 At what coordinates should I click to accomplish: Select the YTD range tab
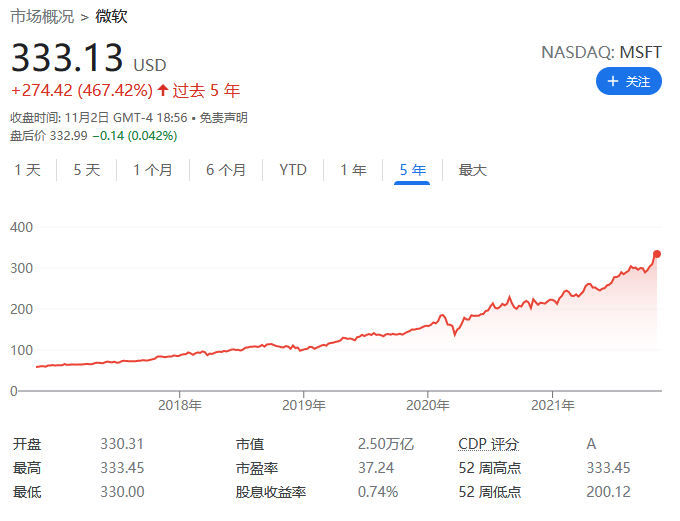pyautogui.click(x=293, y=170)
